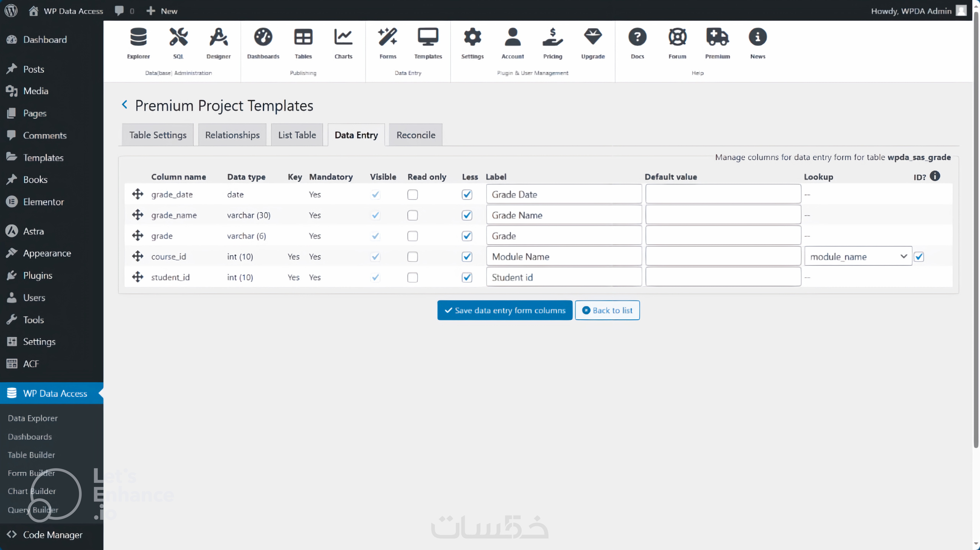Click Save data entry form columns
The image size is (980, 550).
click(505, 310)
